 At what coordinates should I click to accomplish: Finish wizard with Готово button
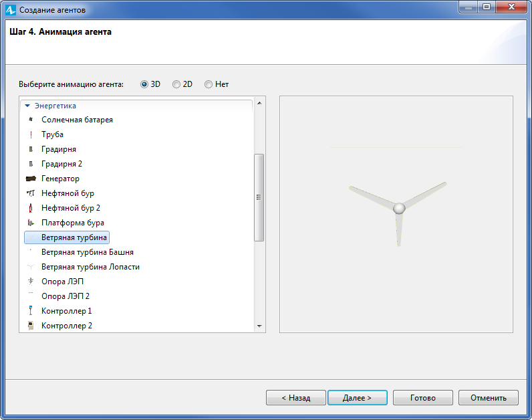423,397
